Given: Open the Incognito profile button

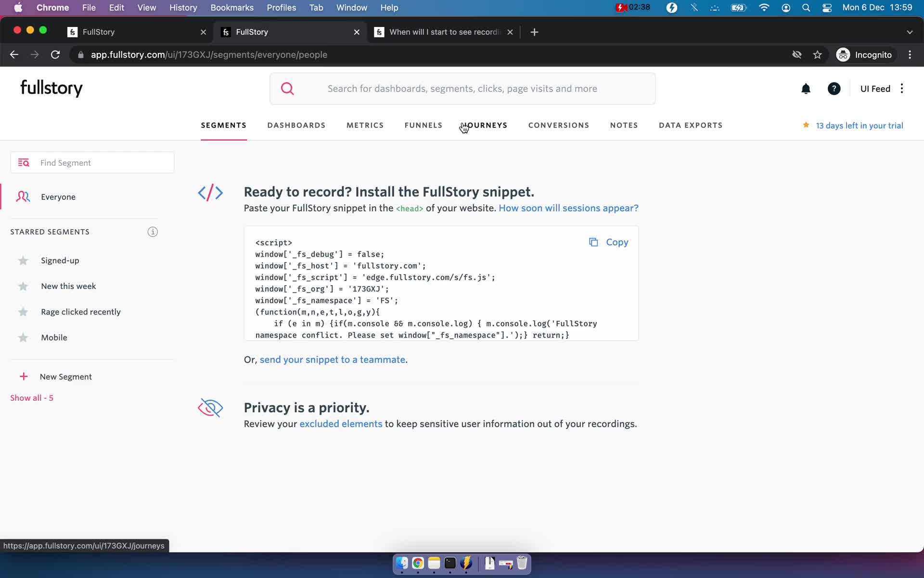Looking at the screenshot, I should click(865, 54).
